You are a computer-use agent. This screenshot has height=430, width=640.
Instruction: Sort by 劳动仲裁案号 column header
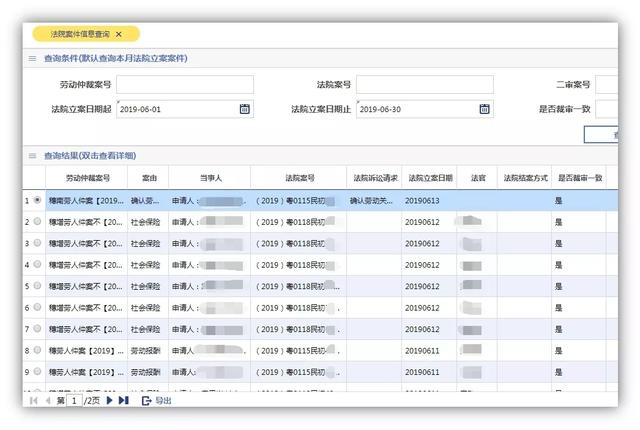[x=87, y=178]
